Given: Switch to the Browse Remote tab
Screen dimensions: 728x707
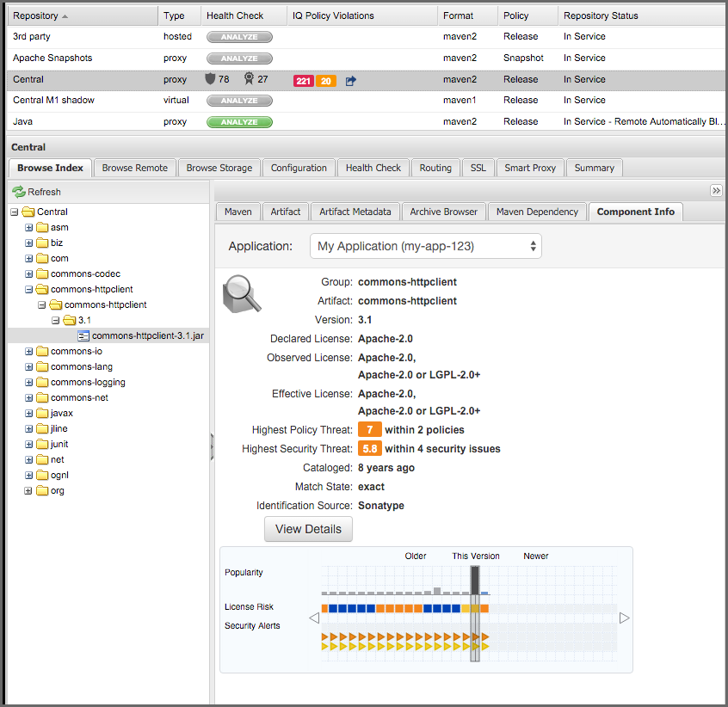Looking at the screenshot, I should 134,168.
